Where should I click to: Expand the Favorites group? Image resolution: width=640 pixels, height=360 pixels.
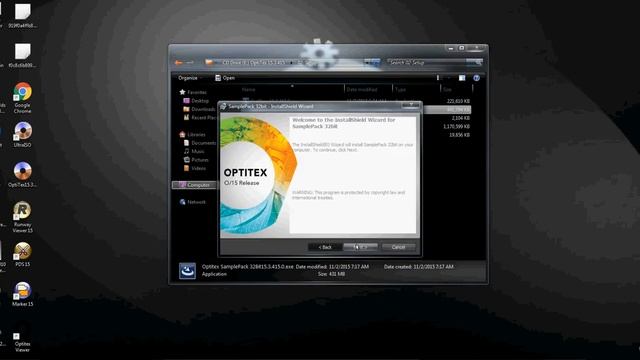click(193, 92)
